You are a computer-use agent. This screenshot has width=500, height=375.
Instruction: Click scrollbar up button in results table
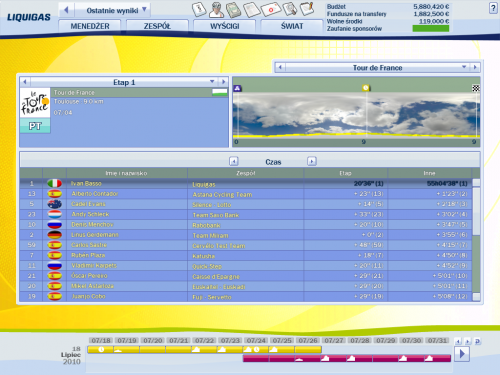(x=476, y=183)
